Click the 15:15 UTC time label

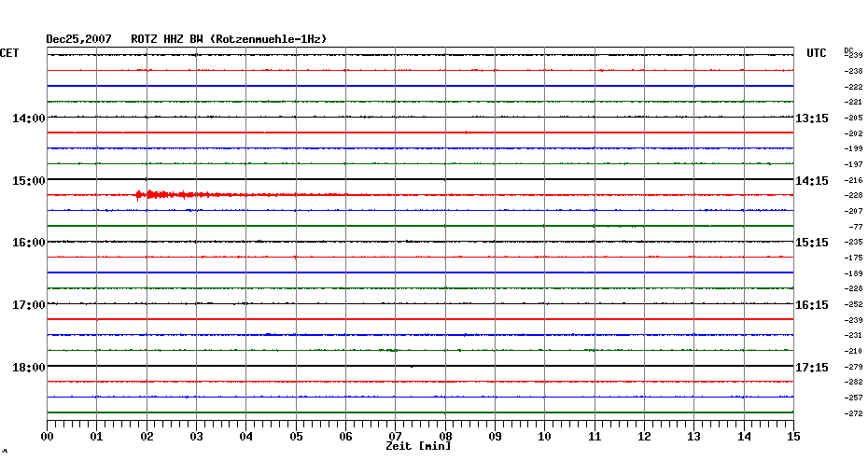[x=812, y=243]
